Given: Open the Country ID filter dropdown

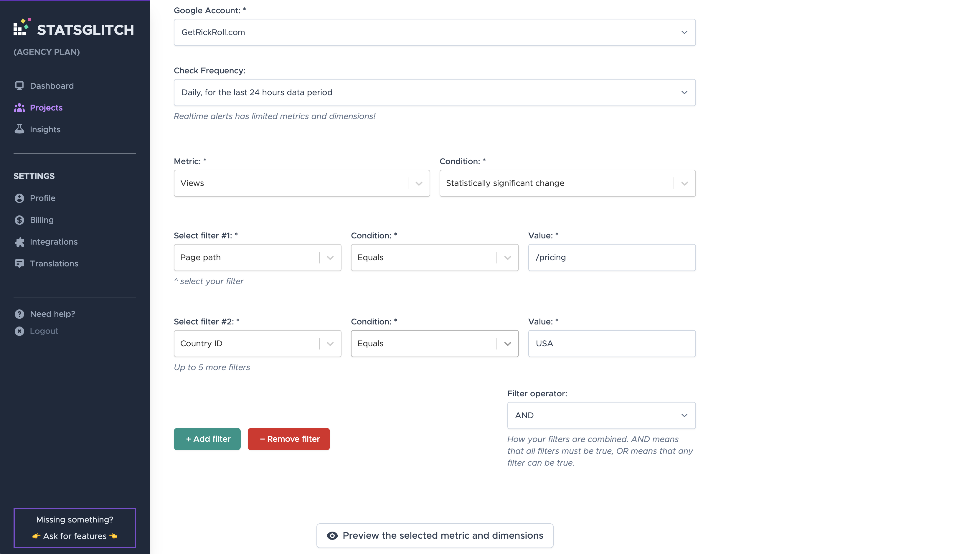Looking at the screenshot, I should (257, 344).
